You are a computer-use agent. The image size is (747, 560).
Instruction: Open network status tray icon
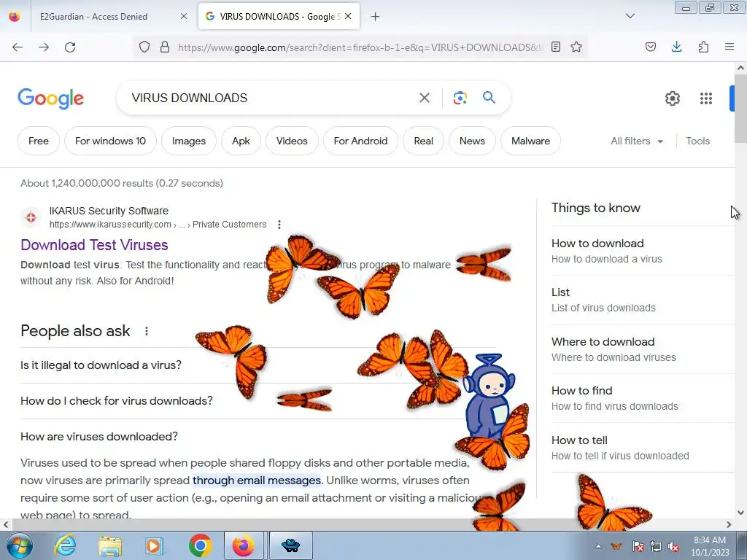click(x=656, y=546)
